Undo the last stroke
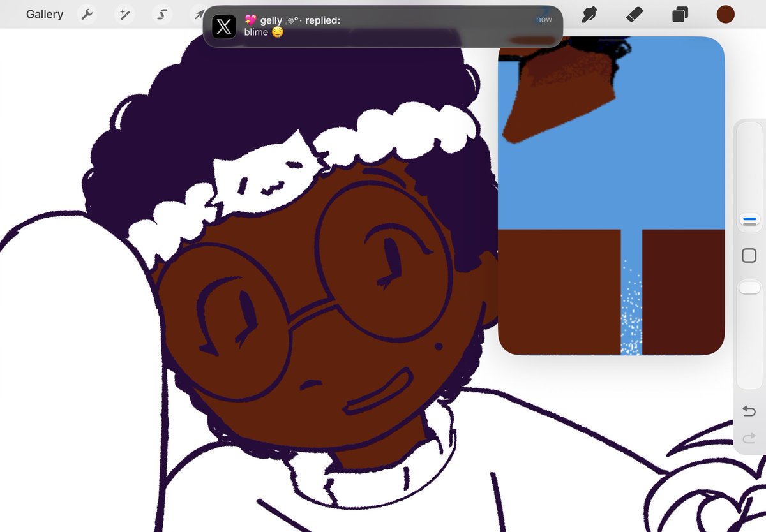The image size is (766, 532). (x=749, y=411)
